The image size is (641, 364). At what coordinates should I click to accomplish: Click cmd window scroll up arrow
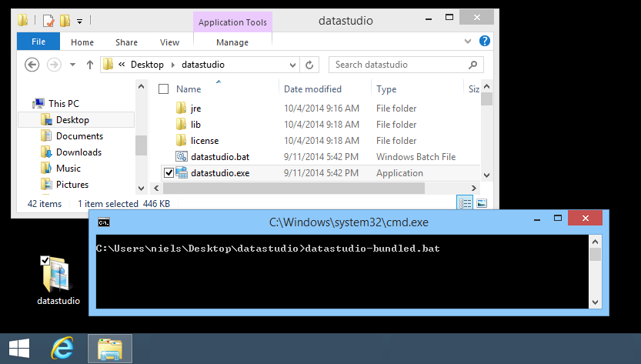[x=596, y=242]
